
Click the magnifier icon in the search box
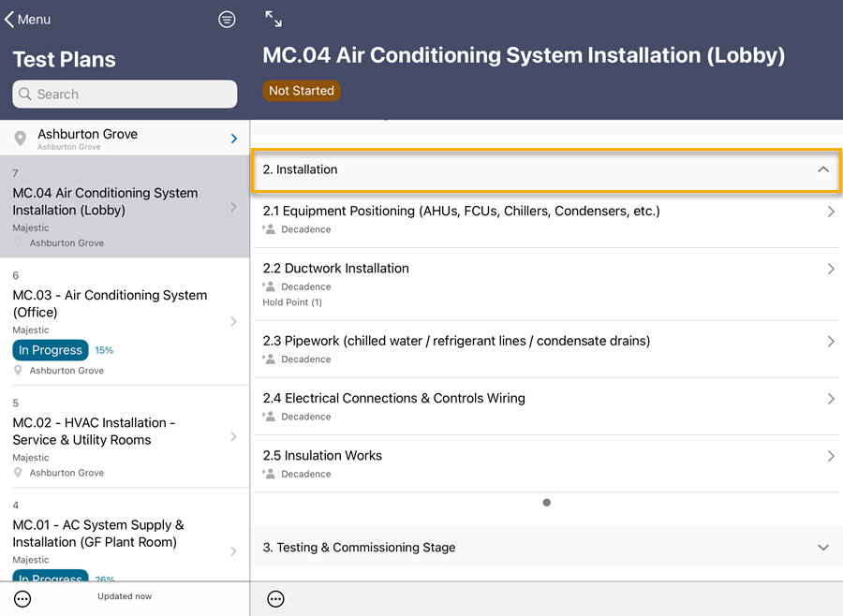(x=25, y=95)
